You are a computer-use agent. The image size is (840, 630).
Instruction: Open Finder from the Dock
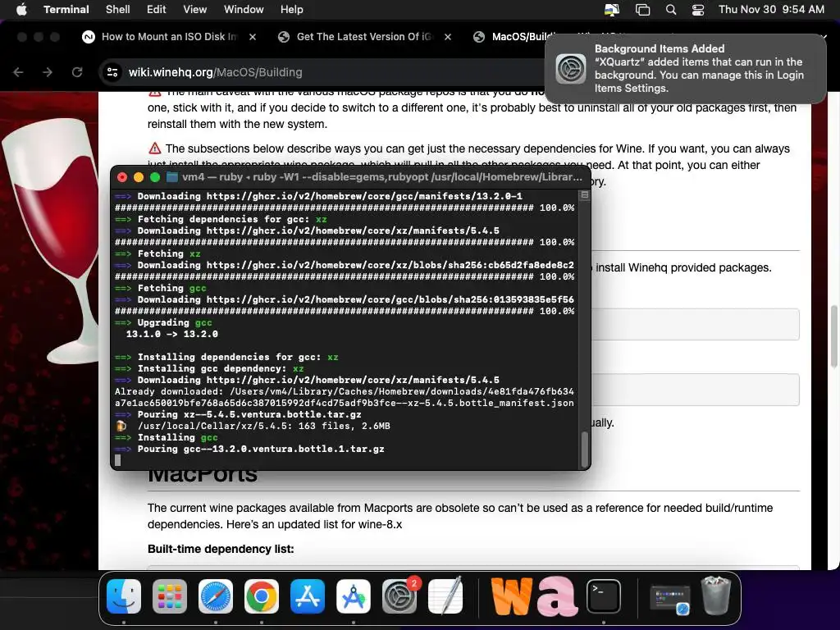point(124,596)
